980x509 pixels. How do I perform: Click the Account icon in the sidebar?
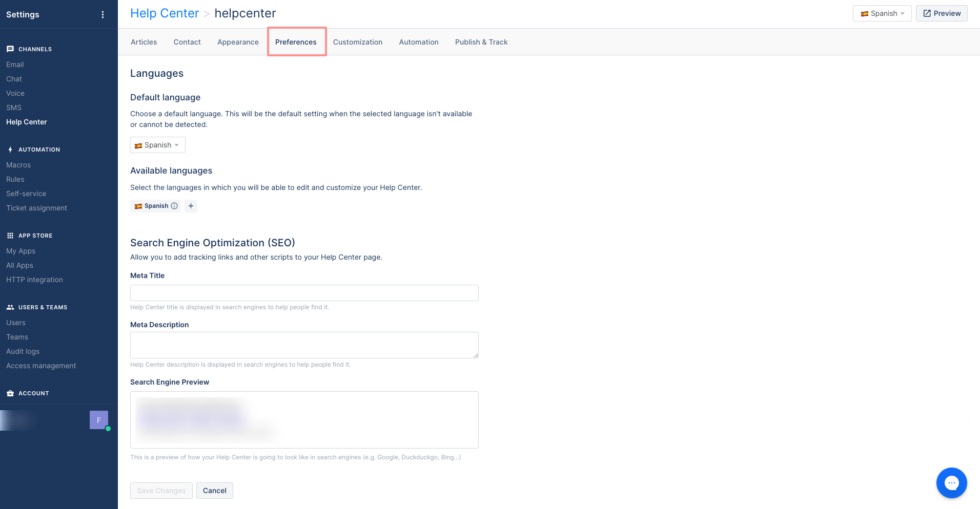(x=10, y=393)
